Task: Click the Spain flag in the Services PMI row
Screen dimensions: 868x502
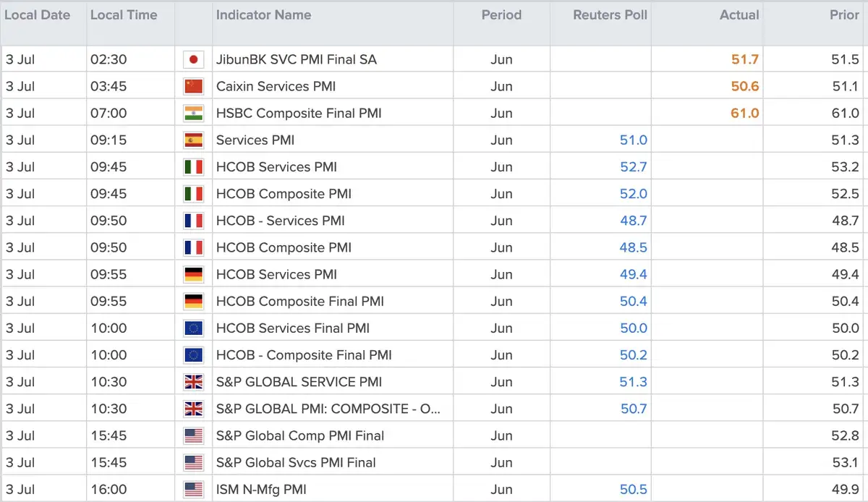Action: [x=193, y=140]
